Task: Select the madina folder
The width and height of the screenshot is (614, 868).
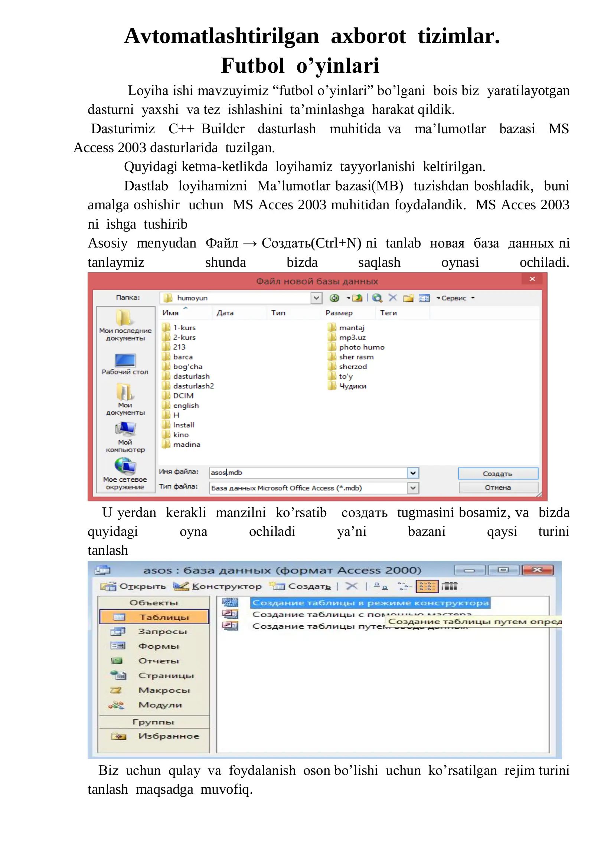Action: [x=181, y=445]
